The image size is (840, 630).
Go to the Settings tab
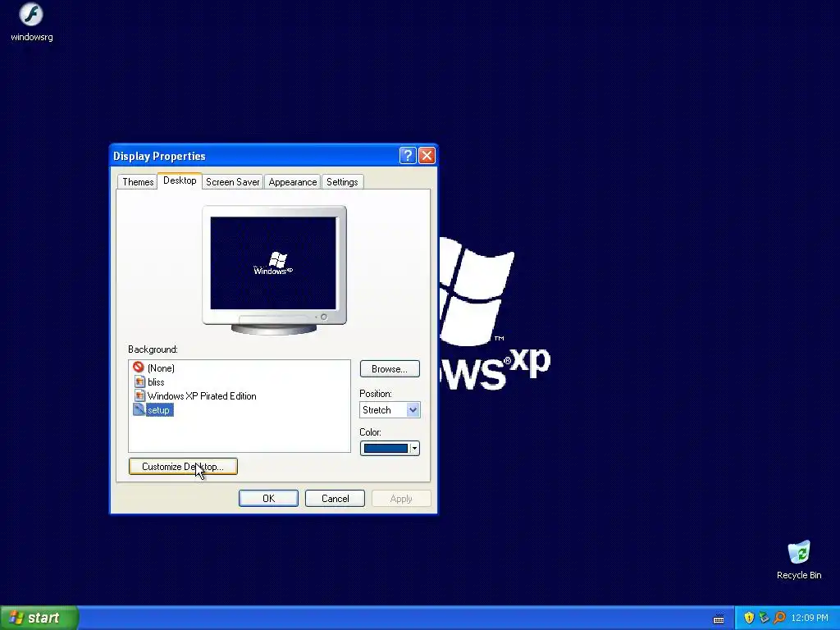tap(342, 181)
